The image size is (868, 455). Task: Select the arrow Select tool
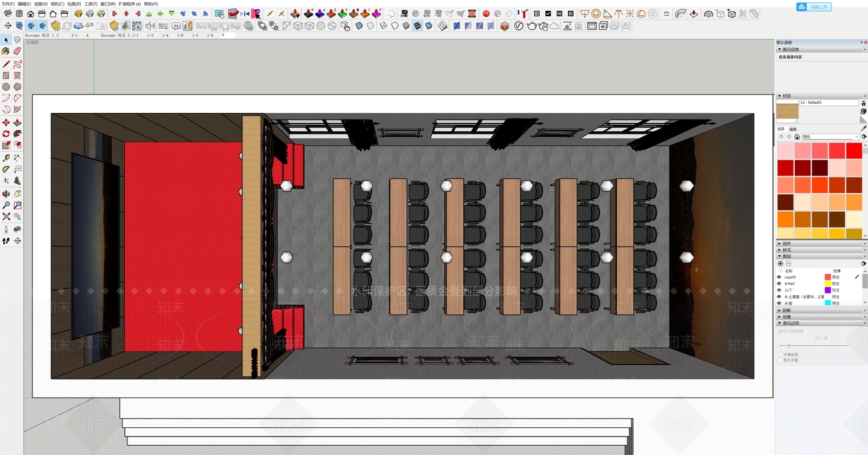click(6, 40)
